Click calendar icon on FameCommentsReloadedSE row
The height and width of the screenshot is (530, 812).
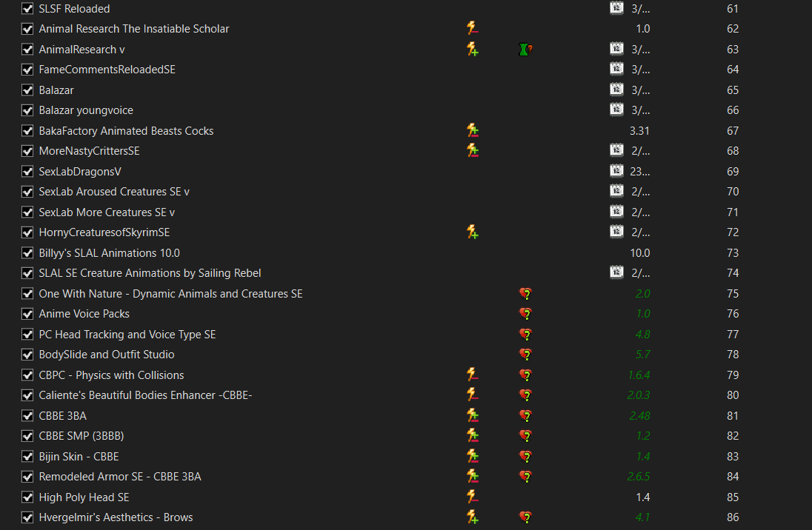616,69
